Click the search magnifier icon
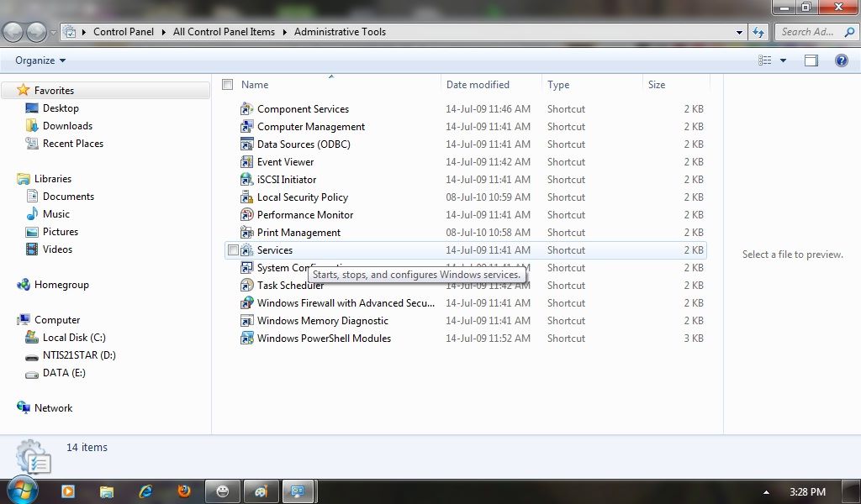The image size is (861, 504). click(849, 32)
